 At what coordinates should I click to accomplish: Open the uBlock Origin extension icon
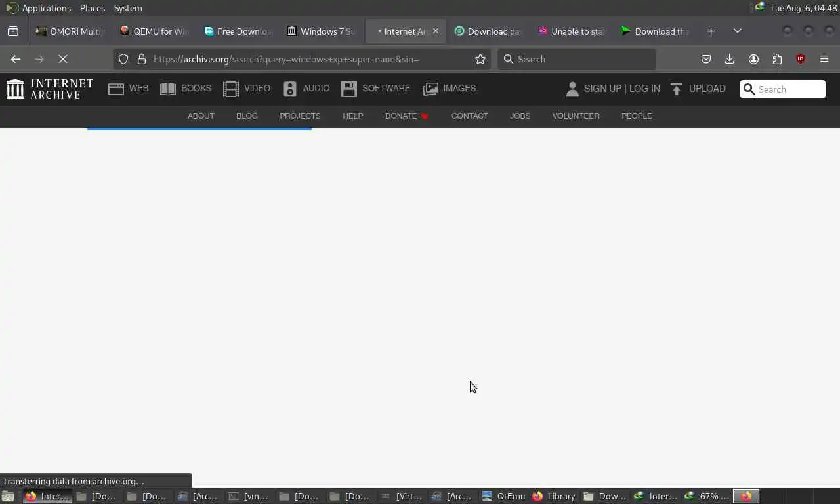tap(801, 59)
